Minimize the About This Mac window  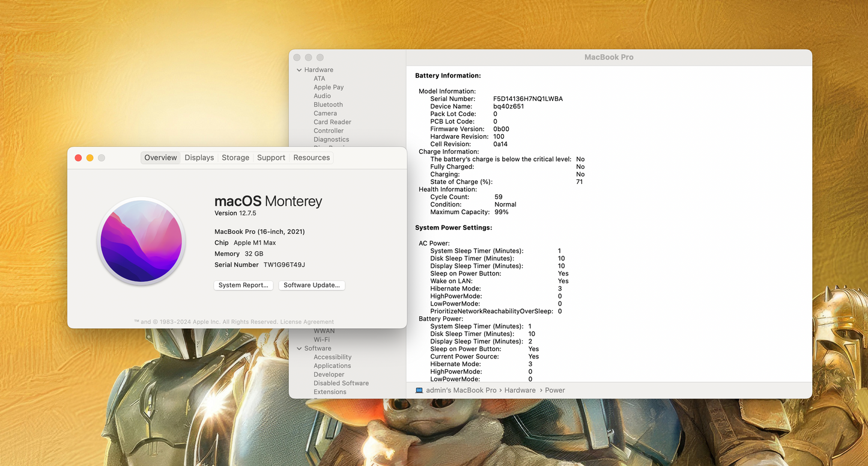(90, 158)
